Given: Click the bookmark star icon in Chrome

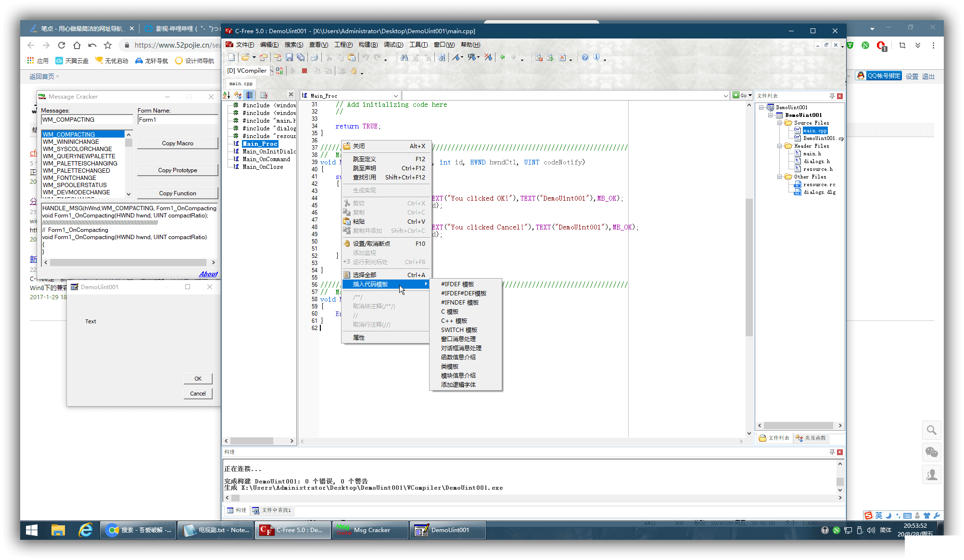Looking at the screenshot, I should (x=108, y=45).
